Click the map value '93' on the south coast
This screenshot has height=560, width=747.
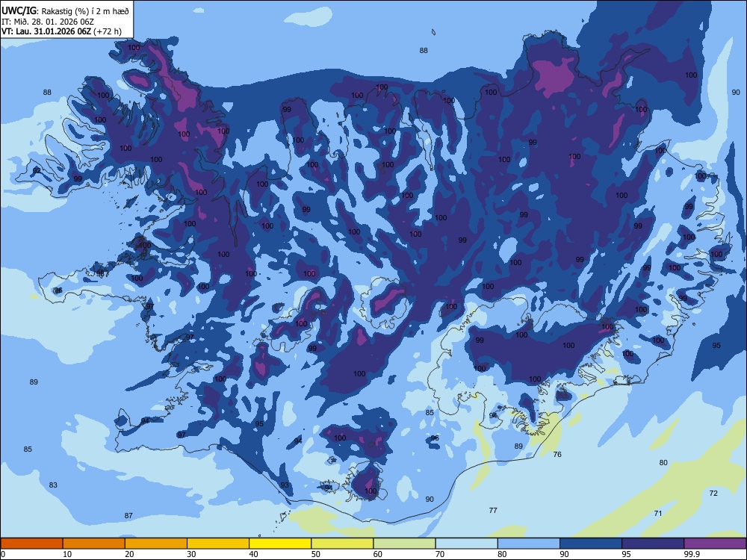coord(285,485)
